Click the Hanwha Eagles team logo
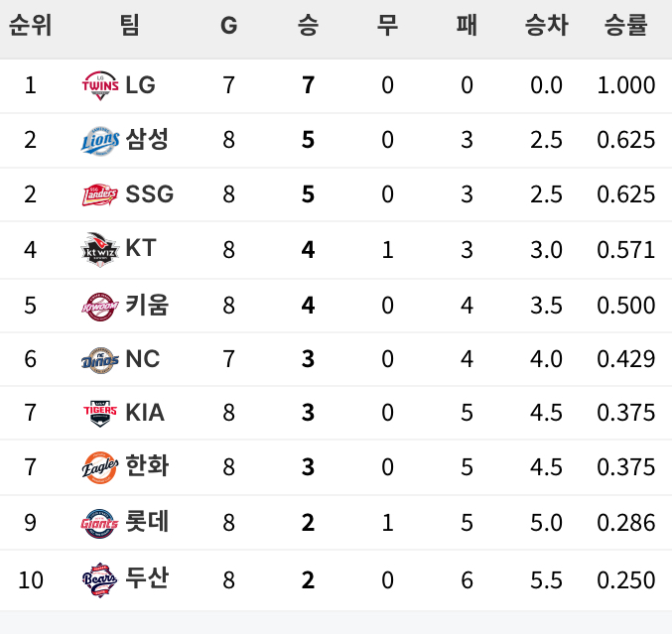672x634 pixels. click(100, 466)
